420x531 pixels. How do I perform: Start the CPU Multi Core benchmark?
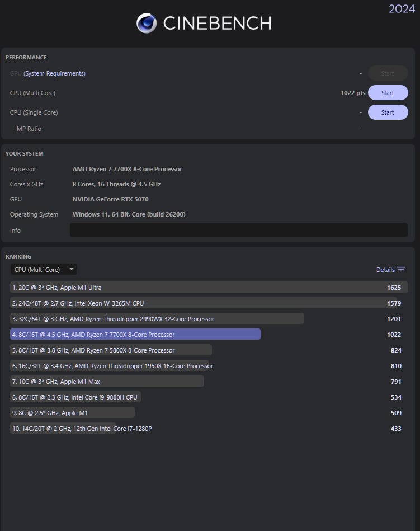point(388,93)
